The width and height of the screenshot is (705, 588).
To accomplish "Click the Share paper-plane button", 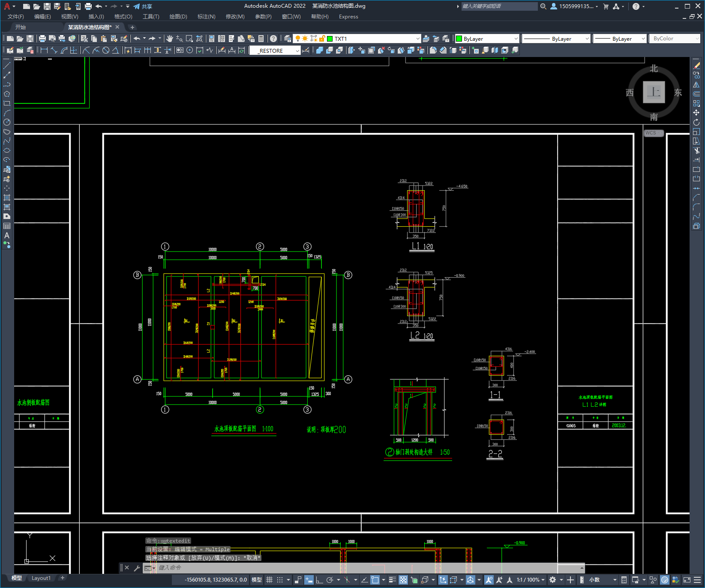I will pyautogui.click(x=143, y=6).
